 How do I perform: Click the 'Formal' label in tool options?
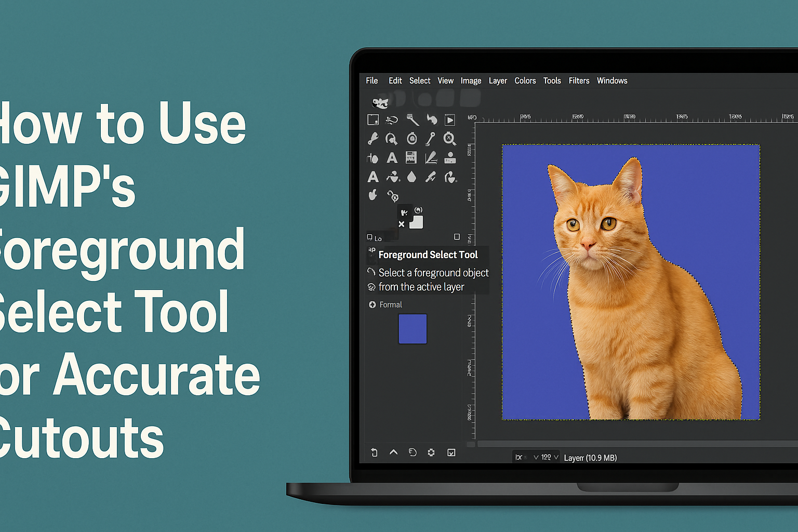(x=391, y=304)
